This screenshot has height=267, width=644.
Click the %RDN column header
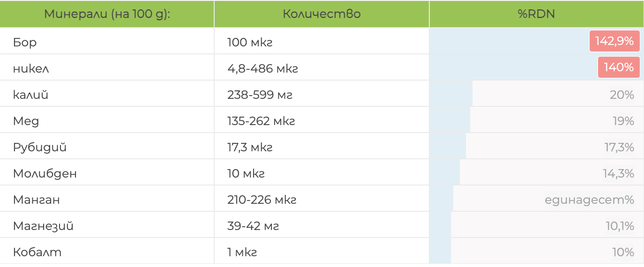coord(536,14)
